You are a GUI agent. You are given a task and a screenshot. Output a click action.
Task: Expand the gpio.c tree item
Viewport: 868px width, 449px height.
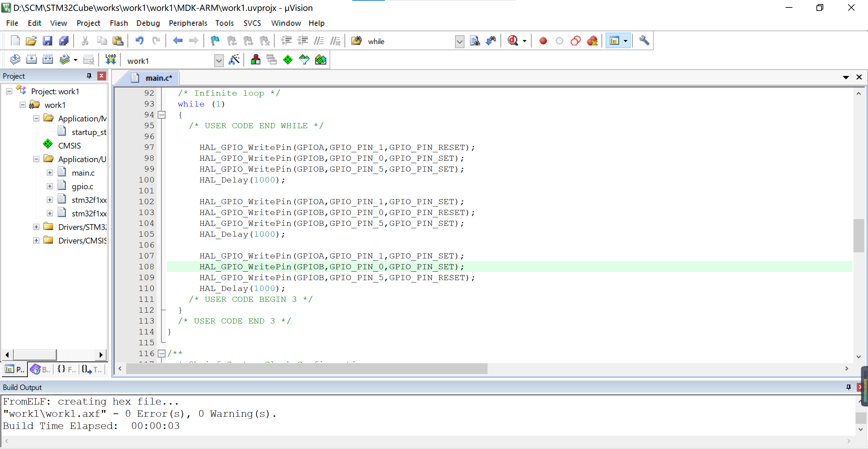coord(50,186)
